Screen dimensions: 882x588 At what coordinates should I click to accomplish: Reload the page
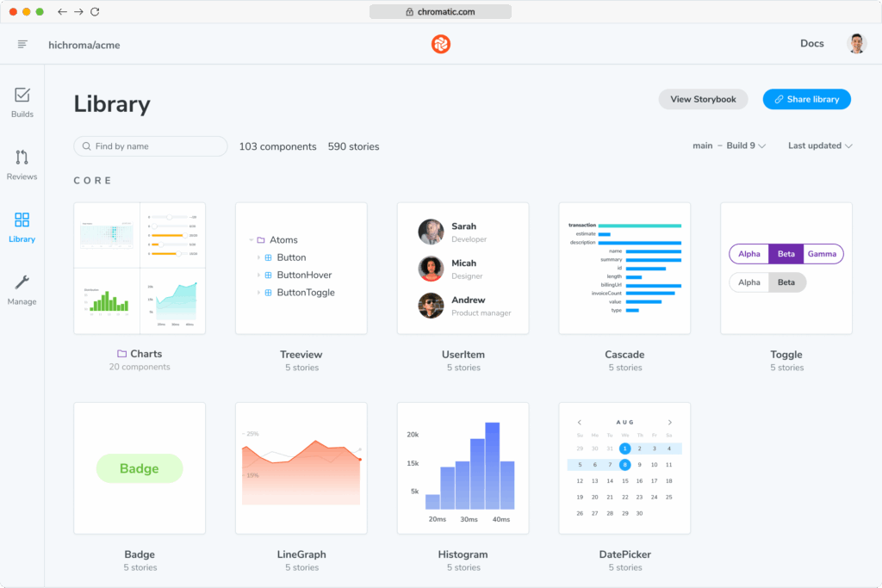click(95, 12)
